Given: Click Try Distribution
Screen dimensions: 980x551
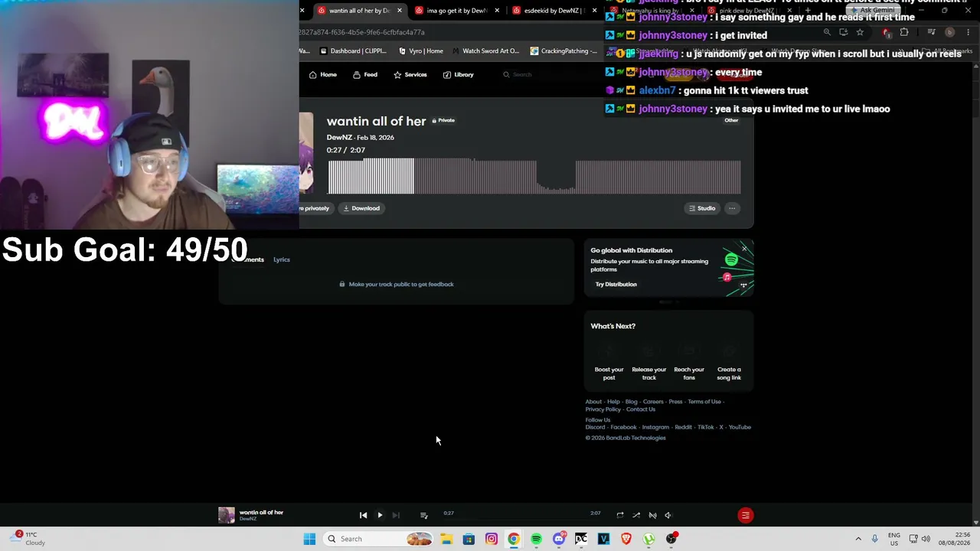Looking at the screenshot, I should [x=616, y=284].
